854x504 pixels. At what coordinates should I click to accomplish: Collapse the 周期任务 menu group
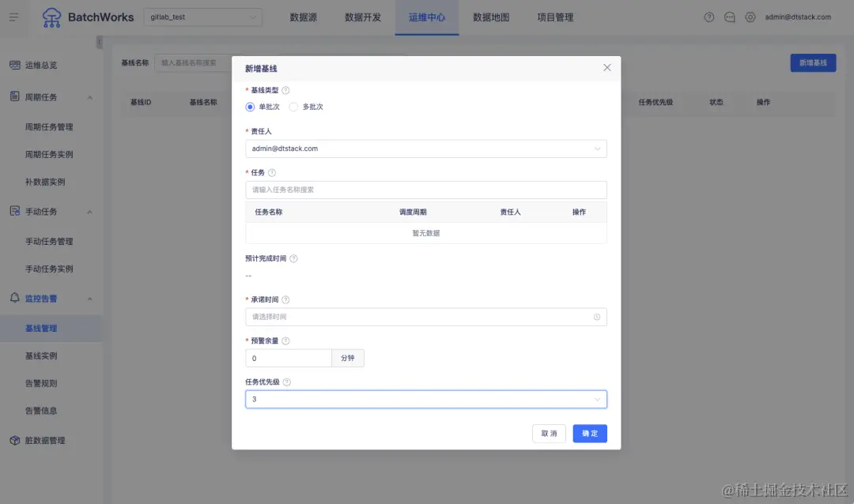[90, 97]
